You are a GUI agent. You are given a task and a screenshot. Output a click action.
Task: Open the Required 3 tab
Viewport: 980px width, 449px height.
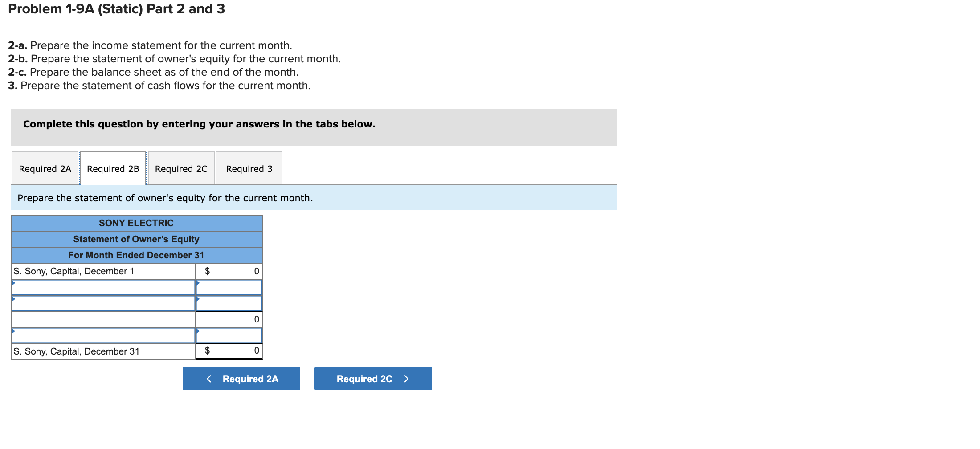tap(248, 168)
